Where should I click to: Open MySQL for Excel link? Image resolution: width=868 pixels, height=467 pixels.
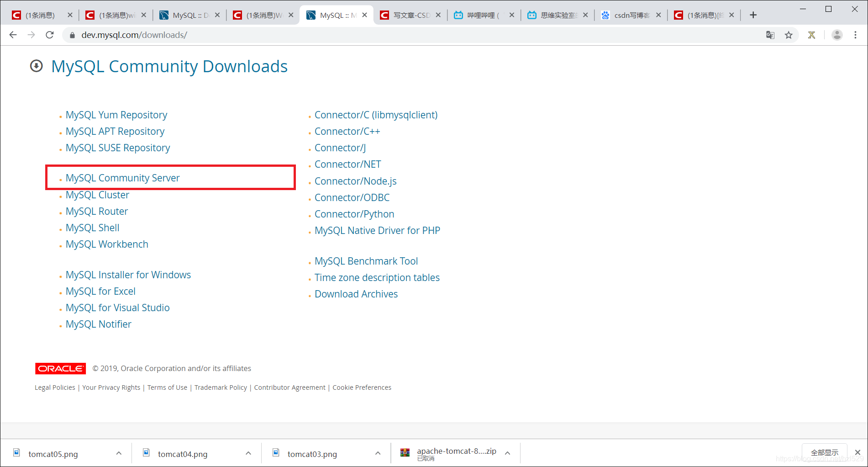tap(100, 291)
